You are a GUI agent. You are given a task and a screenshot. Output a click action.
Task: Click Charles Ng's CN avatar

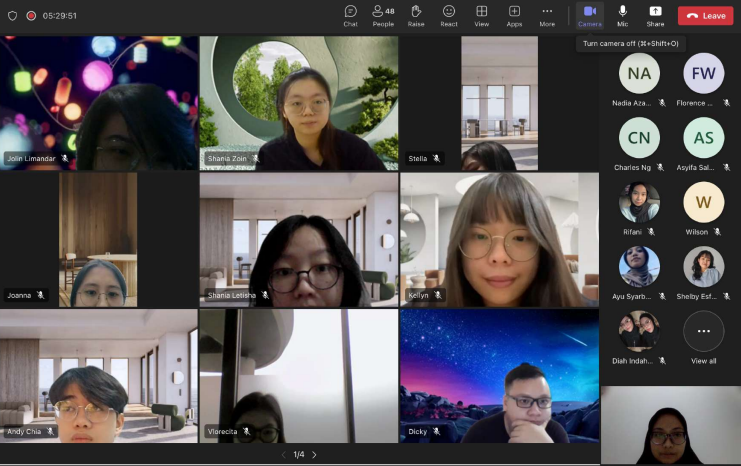(639, 138)
